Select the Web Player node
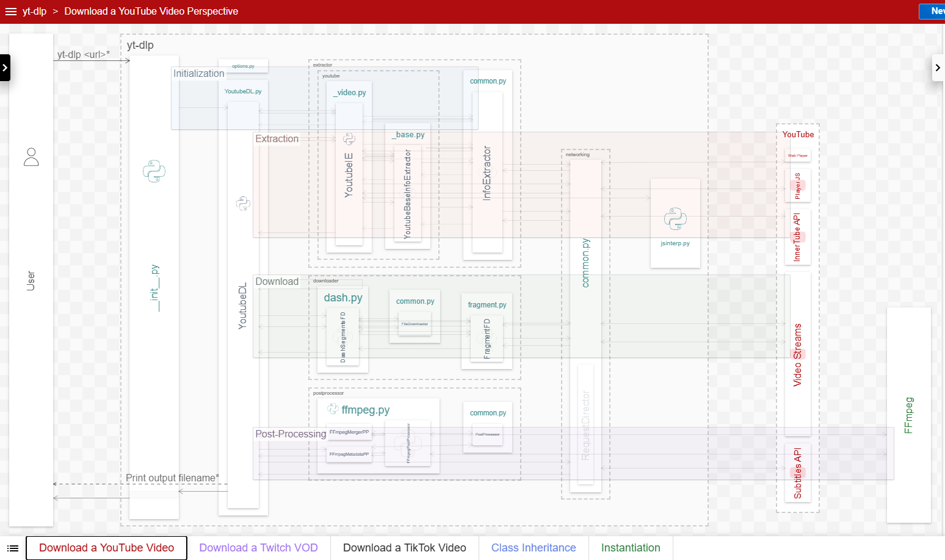The image size is (945, 560). click(x=798, y=156)
